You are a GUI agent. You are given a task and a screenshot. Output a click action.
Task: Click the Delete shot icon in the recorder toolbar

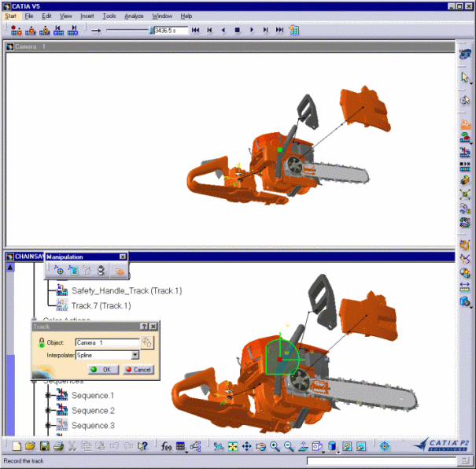(45, 30)
